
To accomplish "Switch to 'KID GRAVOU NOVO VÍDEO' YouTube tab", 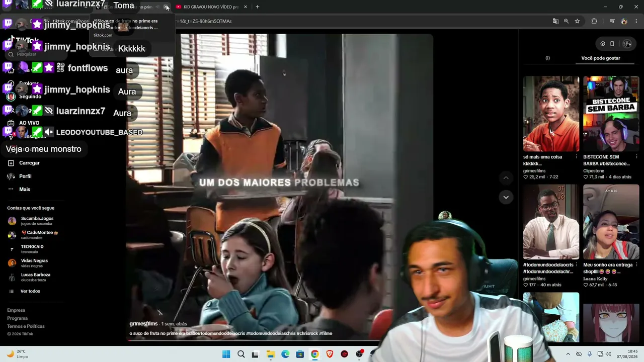I will coord(207,7).
